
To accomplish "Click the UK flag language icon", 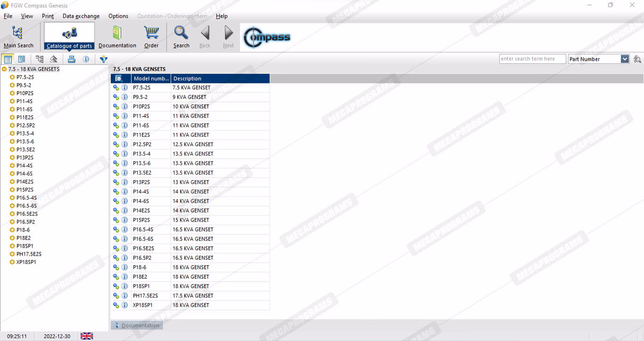I will pos(87,336).
